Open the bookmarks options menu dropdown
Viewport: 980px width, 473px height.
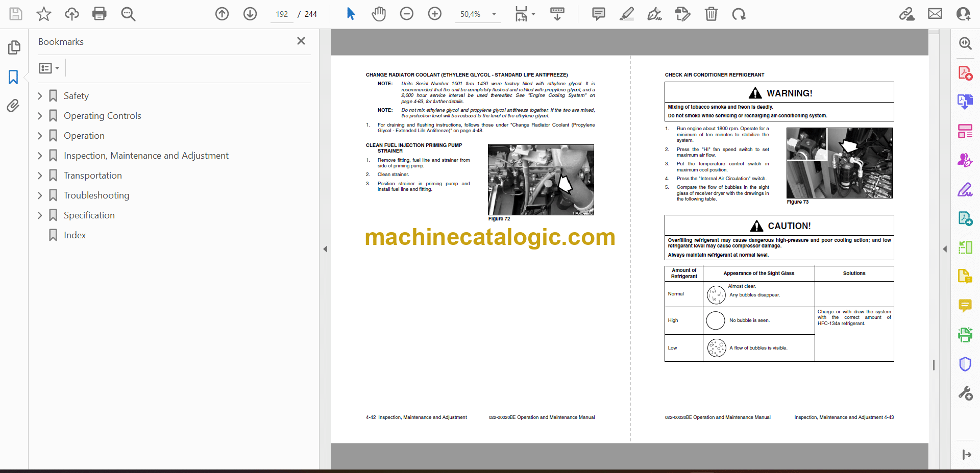49,68
